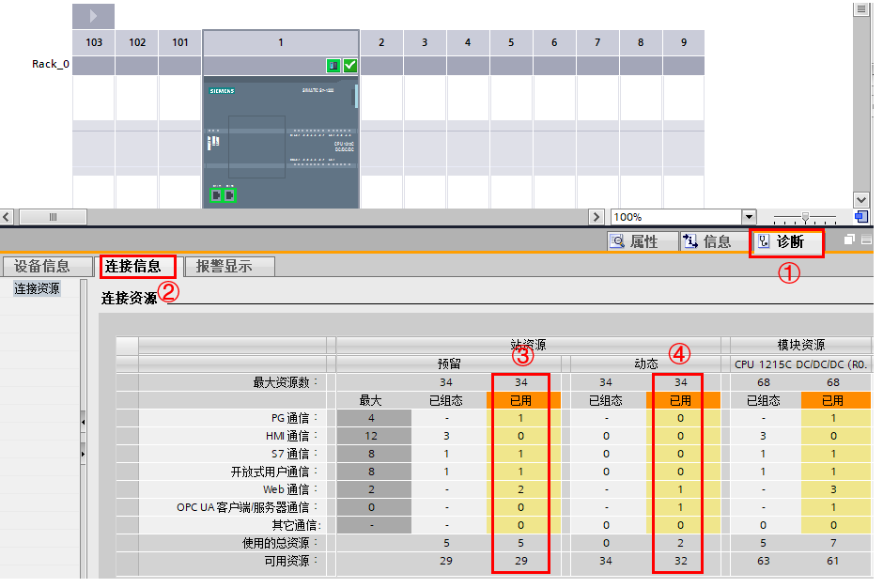
Task: Select 连接资源 in the left navigation
Action: [x=37, y=289]
